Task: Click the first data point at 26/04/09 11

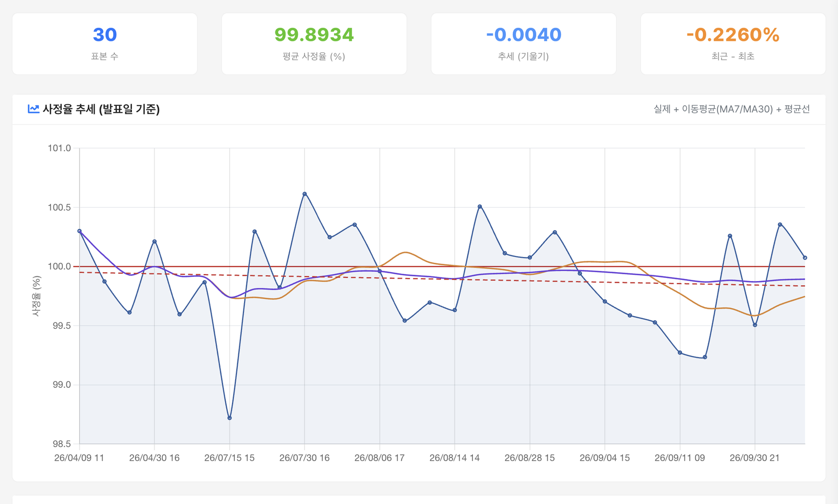Action: pos(80,231)
